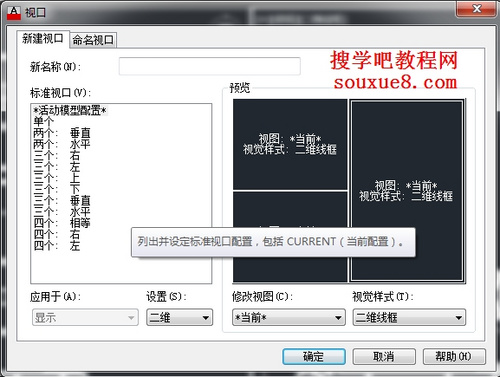The width and height of the screenshot is (500, 377).
Task: Select 四个: 左 viewport configuration
Action: [57, 246]
